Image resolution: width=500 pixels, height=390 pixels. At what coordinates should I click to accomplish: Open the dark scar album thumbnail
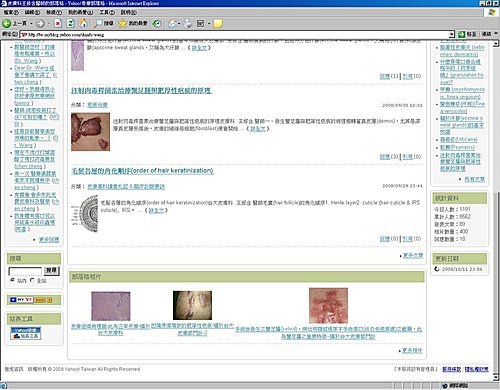[192, 305]
